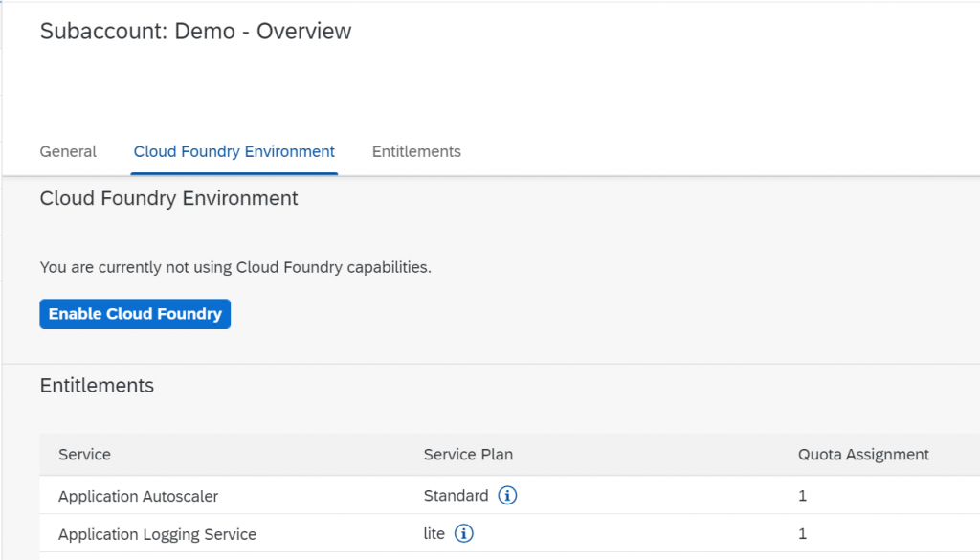The width and height of the screenshot is (980, 560).
Task: Click the Service column header
Action: 84,455
